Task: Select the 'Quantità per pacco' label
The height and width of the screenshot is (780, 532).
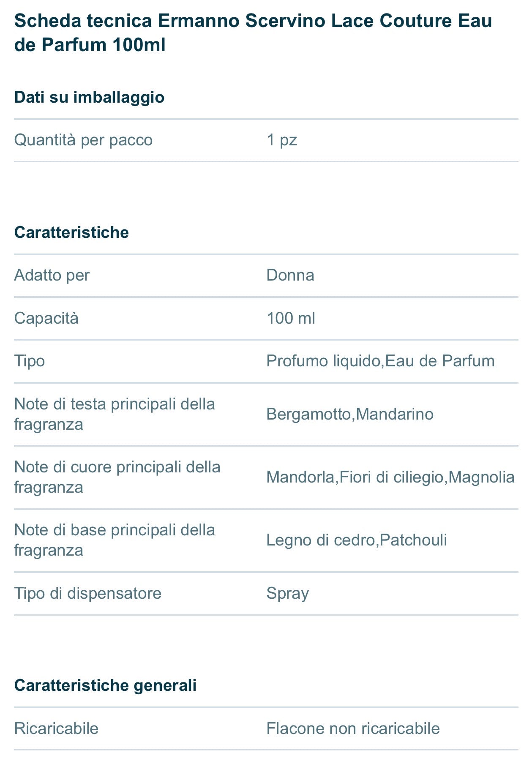Action: pyautogui.click(x=83, y=140)
